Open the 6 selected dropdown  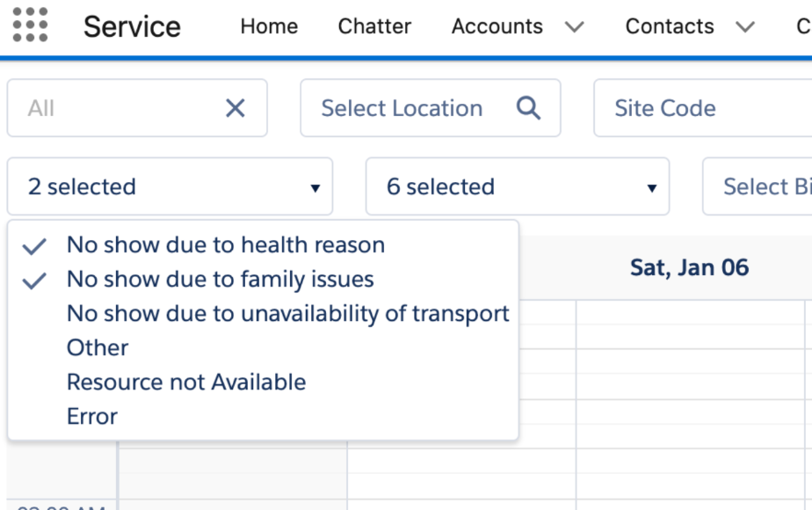click(x=517, y=186)
